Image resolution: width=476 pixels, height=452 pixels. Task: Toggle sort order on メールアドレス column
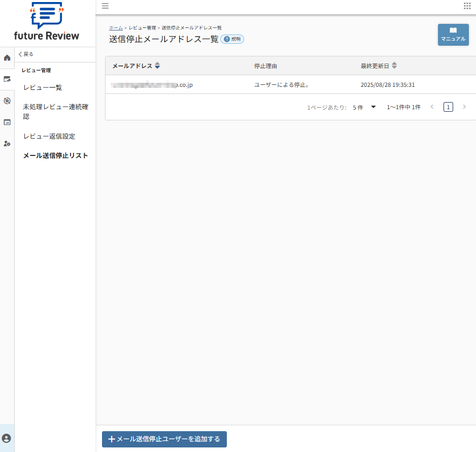157,65
